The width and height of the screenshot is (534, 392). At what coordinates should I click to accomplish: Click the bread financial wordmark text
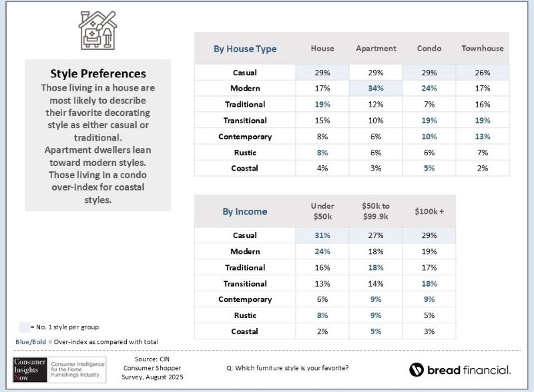(x=469, y=370)
